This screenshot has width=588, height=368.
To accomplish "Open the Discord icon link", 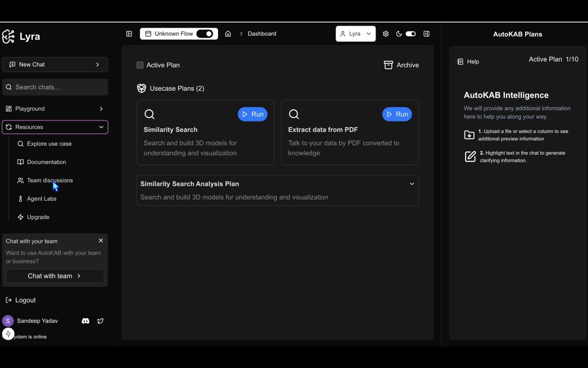I will (x=85, y=321).
